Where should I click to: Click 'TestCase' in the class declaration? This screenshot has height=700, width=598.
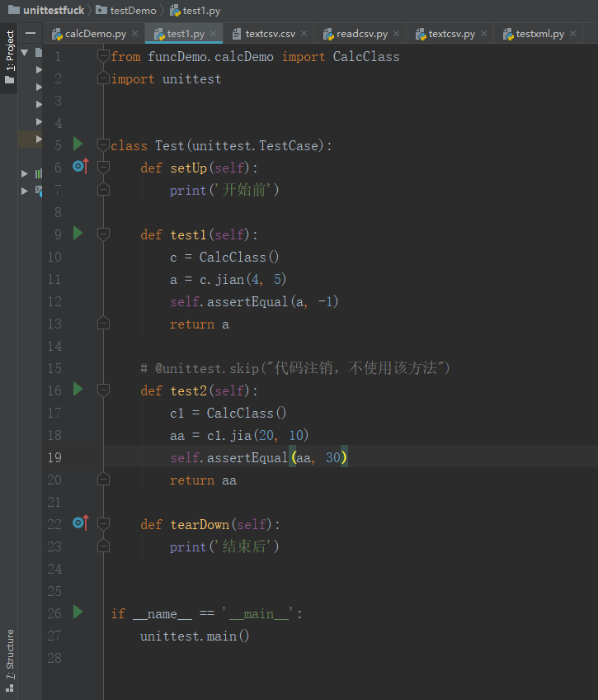(289, 145)
